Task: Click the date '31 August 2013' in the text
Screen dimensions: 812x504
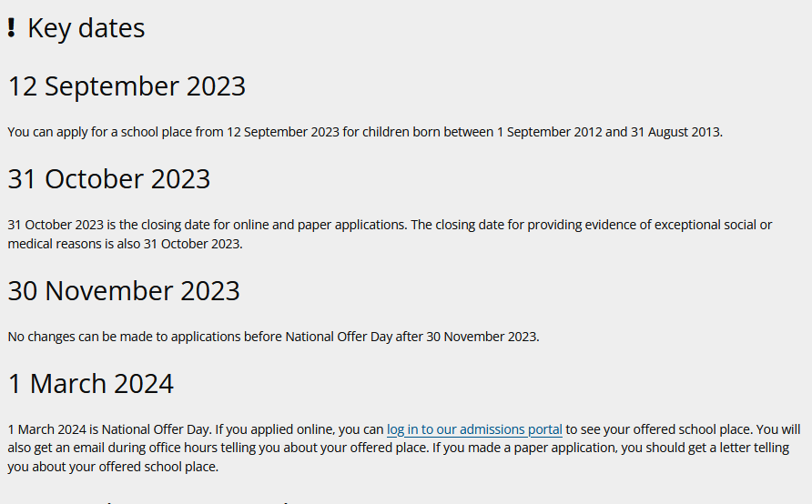Action: click(675, 132)
